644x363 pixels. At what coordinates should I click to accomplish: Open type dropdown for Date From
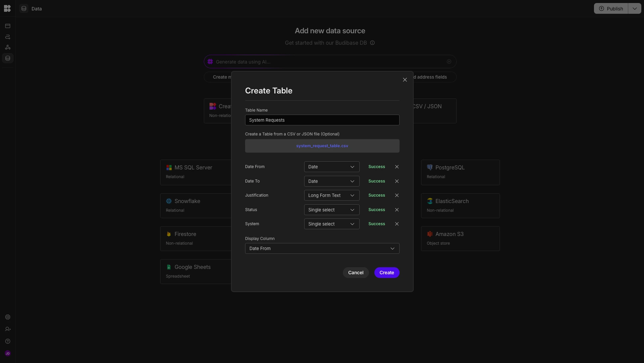pos(332,167)
